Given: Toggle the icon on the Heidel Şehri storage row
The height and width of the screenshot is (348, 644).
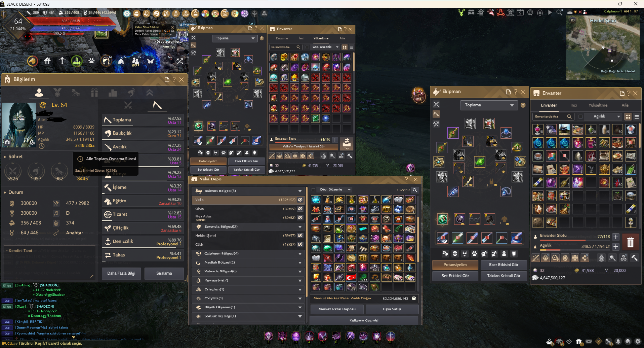Looking at the screenshot, I should pos(300,236).
